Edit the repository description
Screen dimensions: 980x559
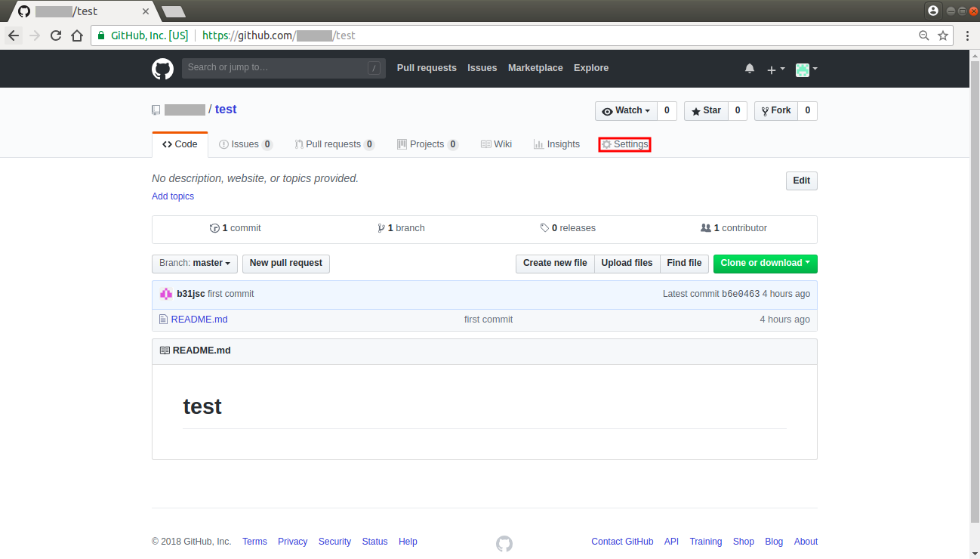(801, 181)
